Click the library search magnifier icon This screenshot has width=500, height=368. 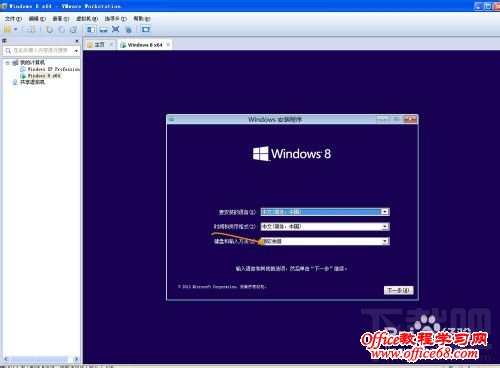pos(8,51)
